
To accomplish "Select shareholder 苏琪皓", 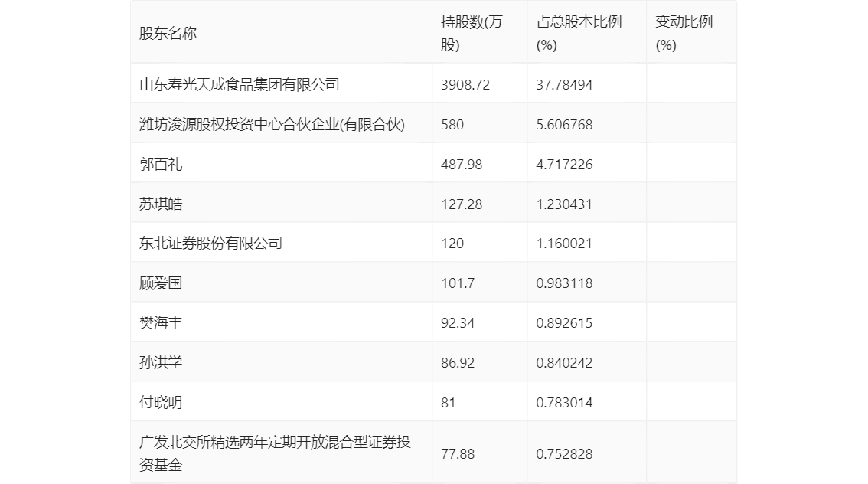I will (x=161, y=204).
